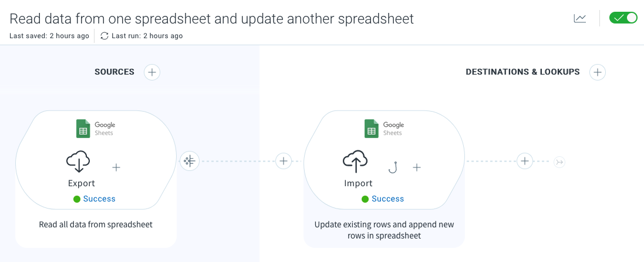Open the hook icon on Import step
This screenshot has width=644, height=262.
(x=392, y=167)
